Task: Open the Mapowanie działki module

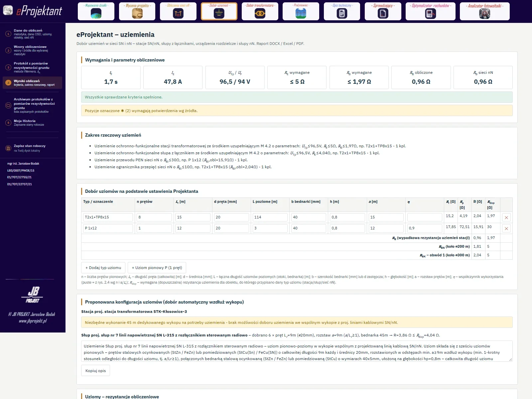Action: click(96, 11)
